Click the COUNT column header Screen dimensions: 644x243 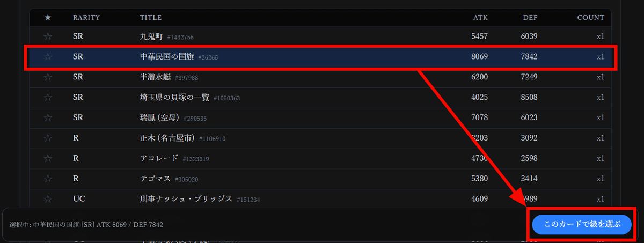591,18
